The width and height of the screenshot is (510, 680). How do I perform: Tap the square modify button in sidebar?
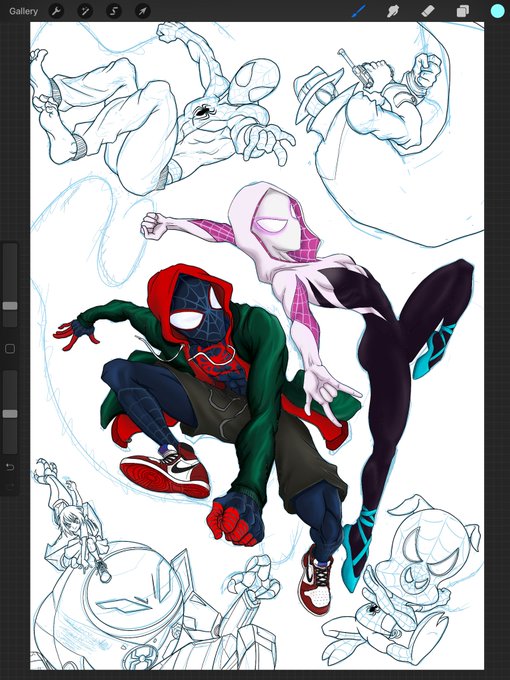point(10,349)
